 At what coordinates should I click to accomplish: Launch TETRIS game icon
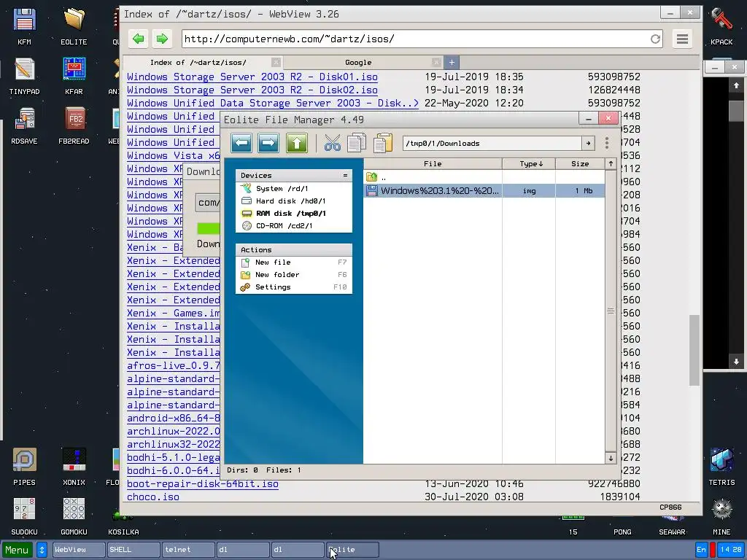[721, 467]
